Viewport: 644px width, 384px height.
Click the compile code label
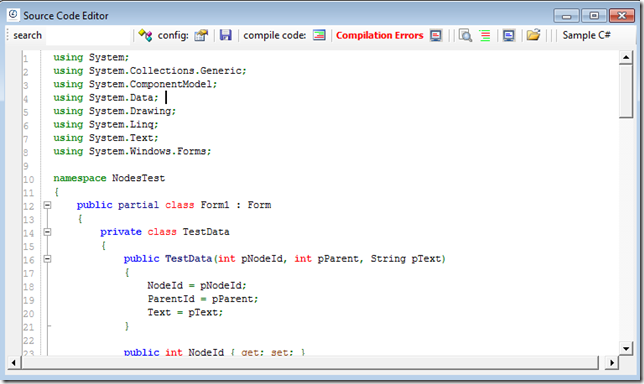pyautogui.click(x=274, y=36)
